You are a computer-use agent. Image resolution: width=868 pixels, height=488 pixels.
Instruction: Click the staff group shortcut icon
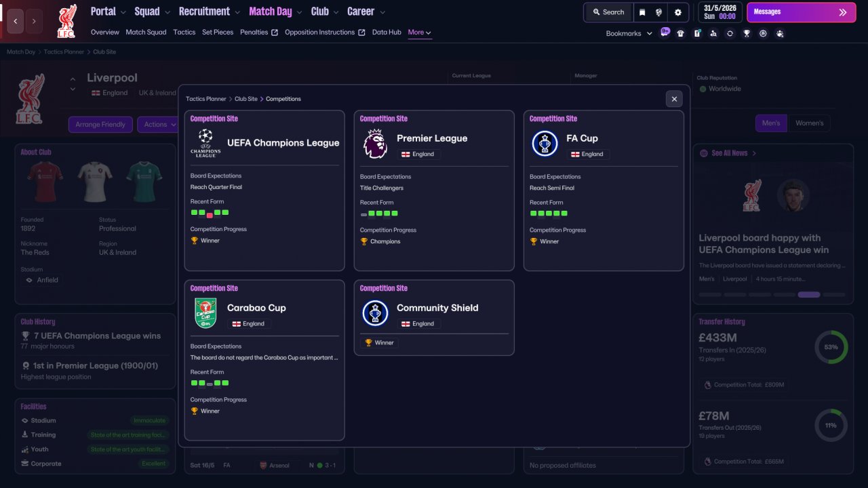pos(780,33)
